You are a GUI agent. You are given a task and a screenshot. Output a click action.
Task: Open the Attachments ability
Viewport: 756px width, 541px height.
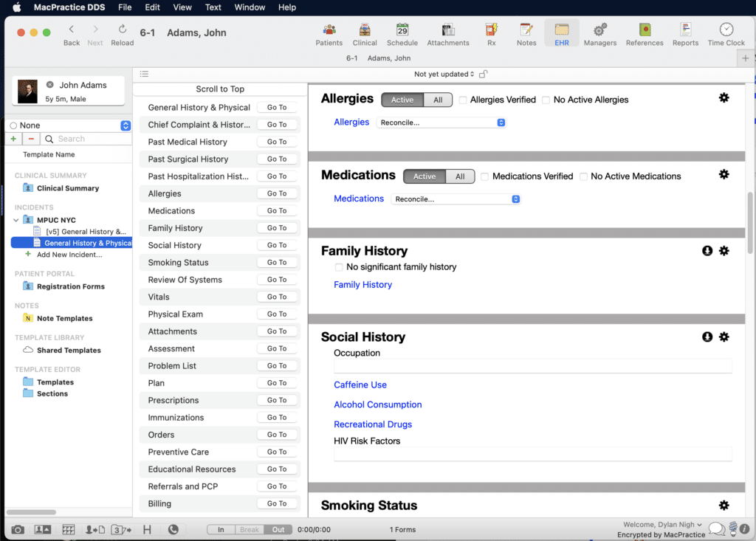click(x=448, y=35)
